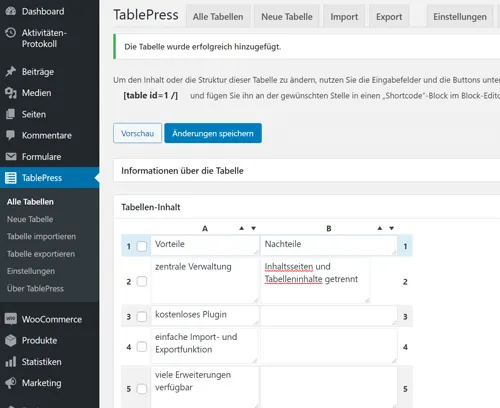Click the cell containing kostenloses Plugin
Screen dimensions: 500x408
[x=205, y=316]
